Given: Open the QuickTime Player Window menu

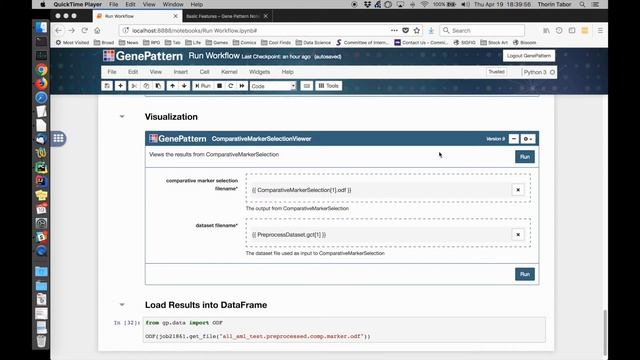Looking at the screenshot, I should click(173, 4).
